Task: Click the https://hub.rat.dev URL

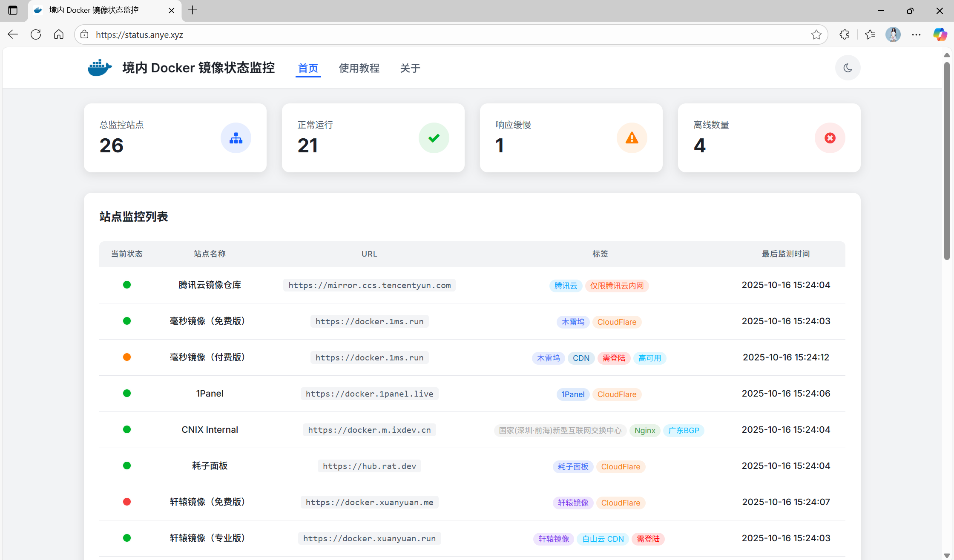Action: click(x=369, y=466)
